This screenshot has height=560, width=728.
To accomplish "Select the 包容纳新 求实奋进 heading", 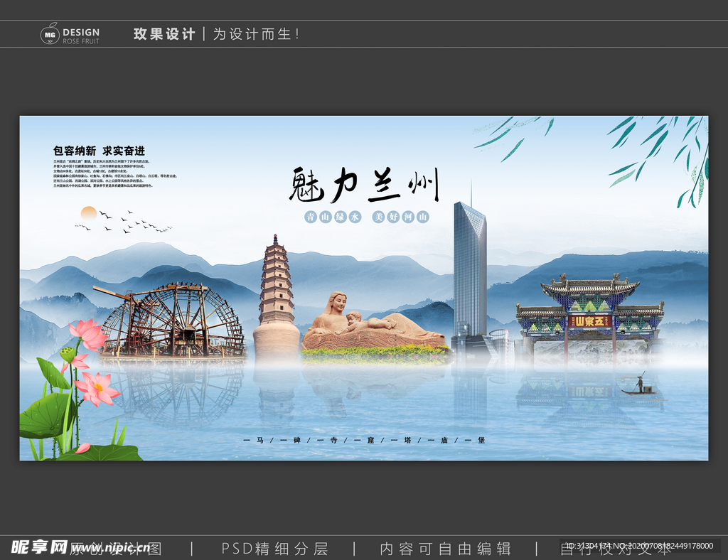I will (99, 151).
